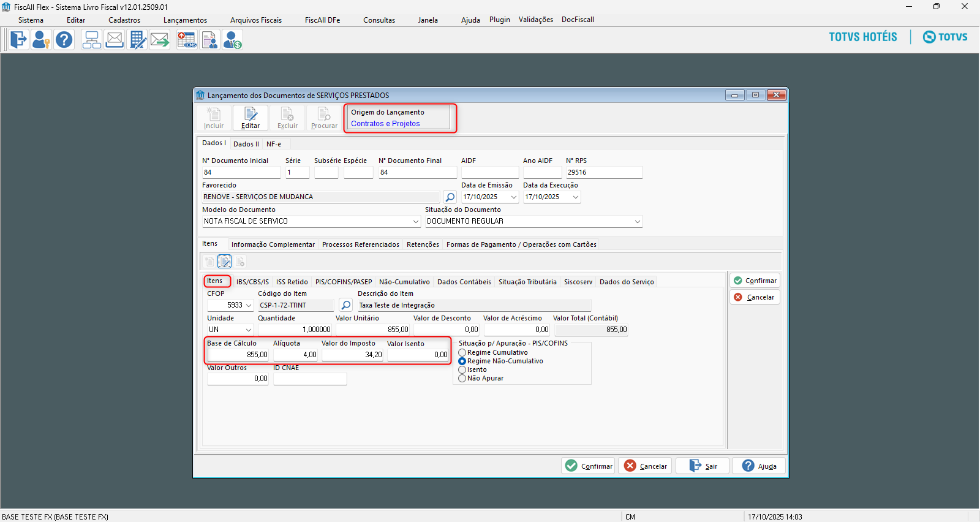Click the edit item icon above inner tabs
The width and height of the screenshot is (980, 522).
(225, 262)
